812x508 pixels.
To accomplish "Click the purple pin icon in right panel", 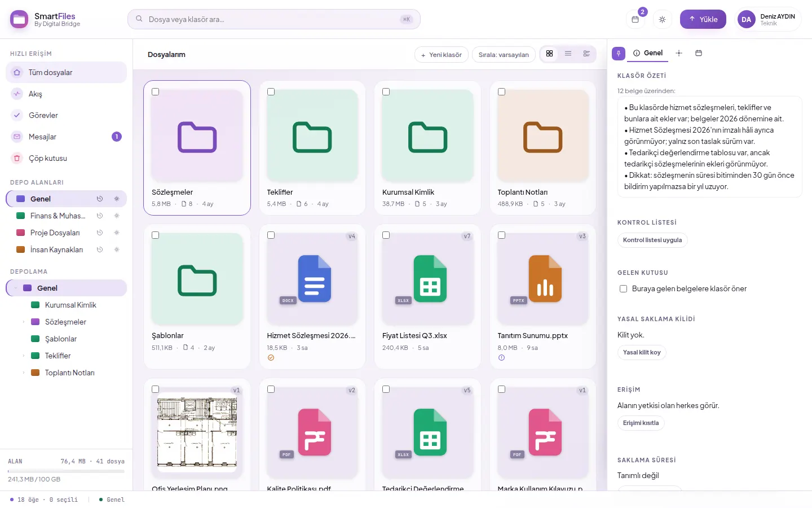I will pyautogui.click(x=619, y=53).
